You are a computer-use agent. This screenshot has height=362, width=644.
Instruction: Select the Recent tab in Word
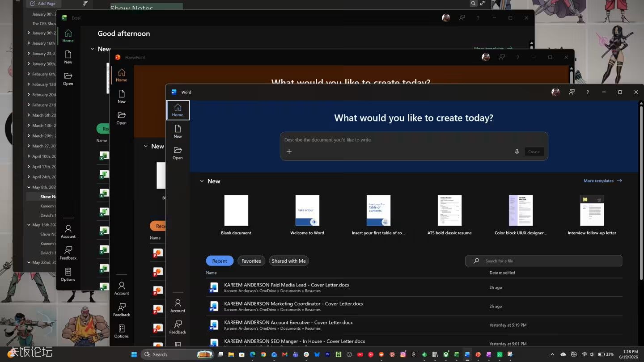click(220, 261)
